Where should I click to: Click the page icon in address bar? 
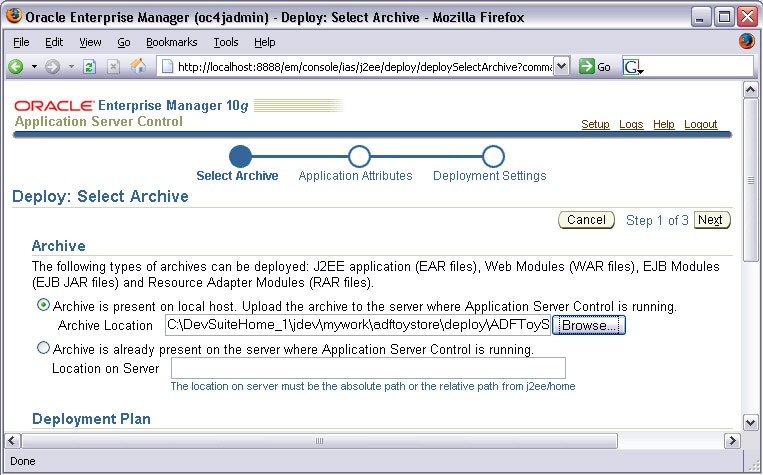coord(167,66)
